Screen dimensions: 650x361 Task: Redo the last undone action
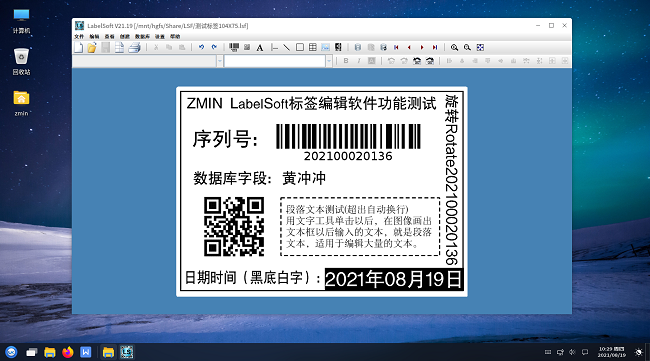tap(214, 47)
